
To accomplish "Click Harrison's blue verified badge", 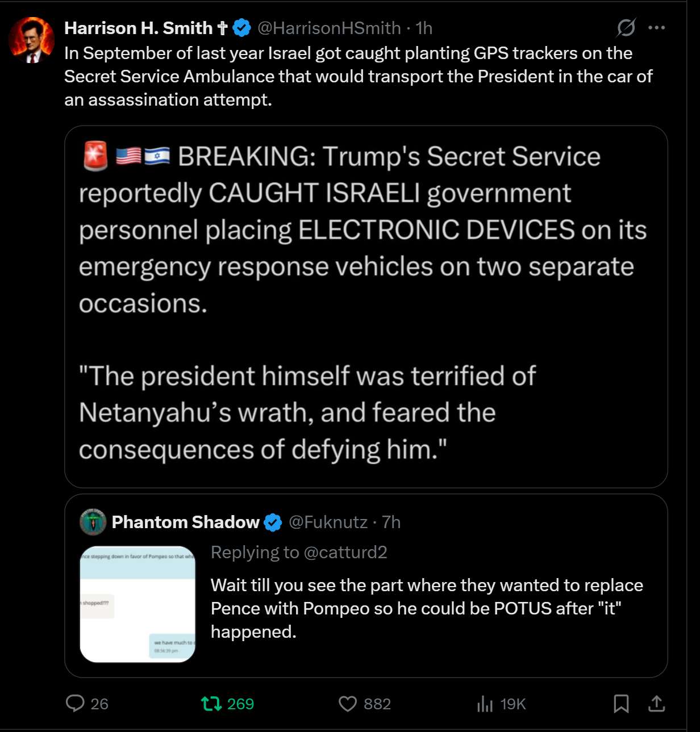I will tap(242, 28).
